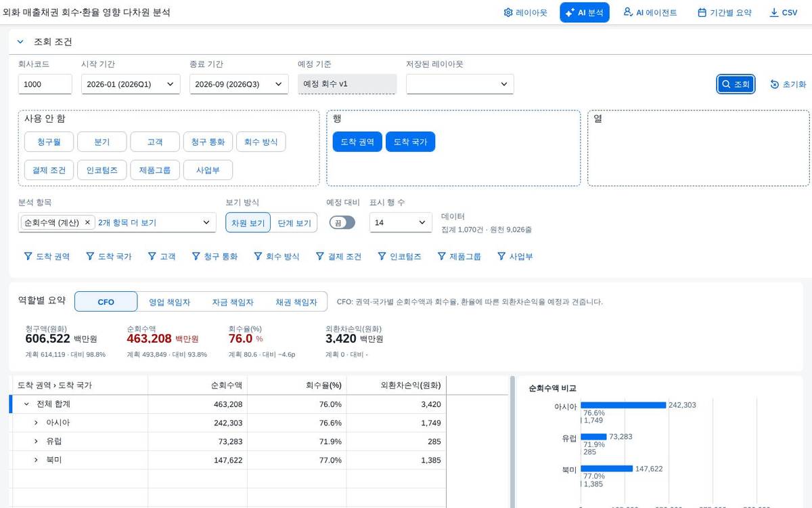
Task: Open the 고객 funnel filter
Action: tap(162, 257)
